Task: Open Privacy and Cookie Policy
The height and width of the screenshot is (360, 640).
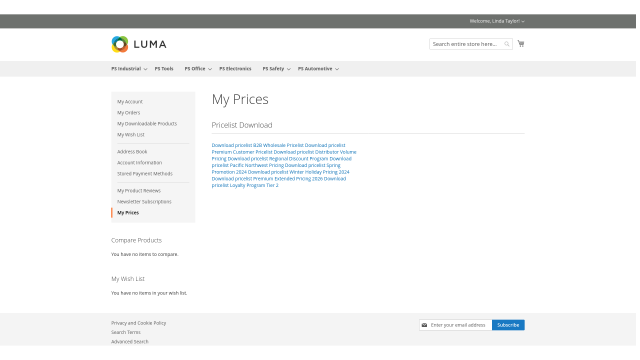Action: (138, 323)
